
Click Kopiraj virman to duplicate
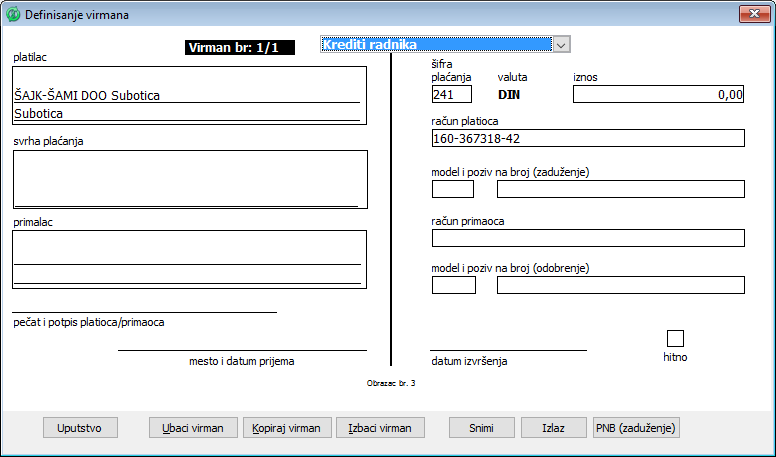[287, 428]
